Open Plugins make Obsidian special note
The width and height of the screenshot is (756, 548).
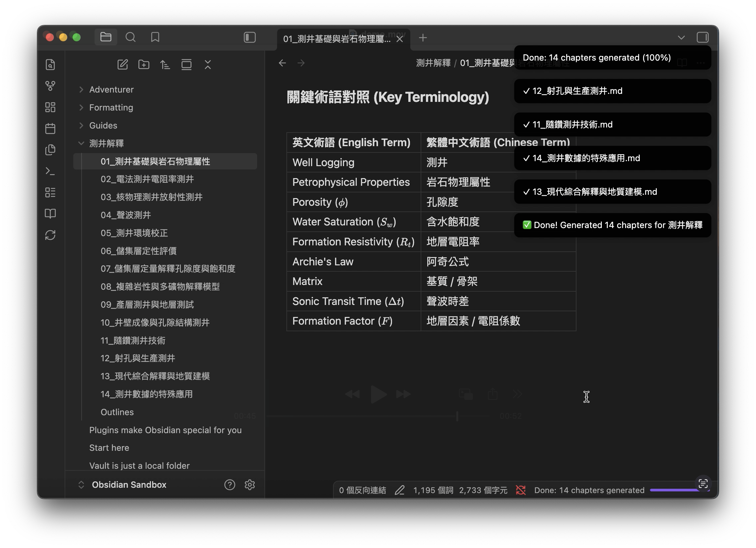point(165,430)
